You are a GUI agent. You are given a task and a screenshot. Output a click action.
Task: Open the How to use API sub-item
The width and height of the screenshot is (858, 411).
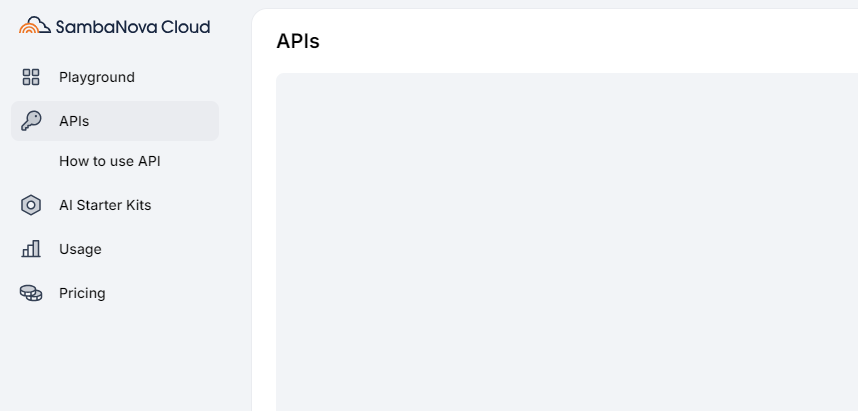click(x=109, y=161)
